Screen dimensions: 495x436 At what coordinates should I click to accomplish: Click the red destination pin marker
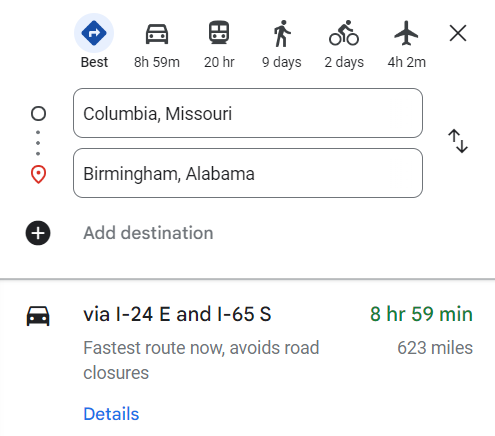[x=38, y=174]
